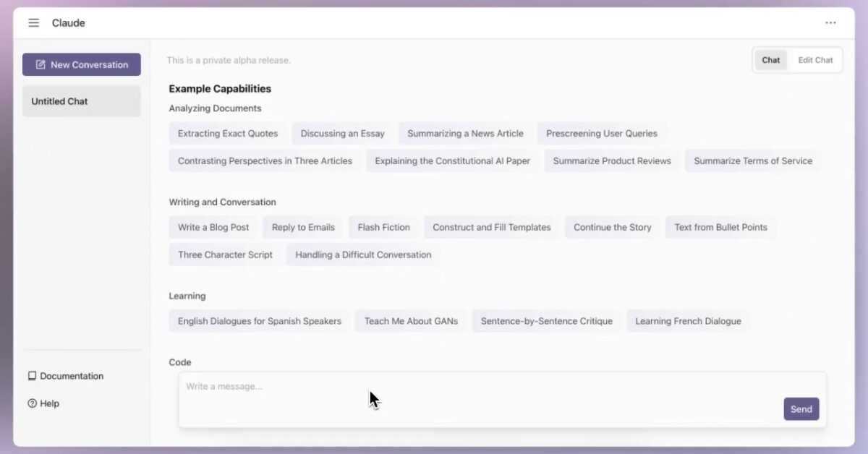
Task: Choose Discussing an Essay example
Action: (343, 133)
